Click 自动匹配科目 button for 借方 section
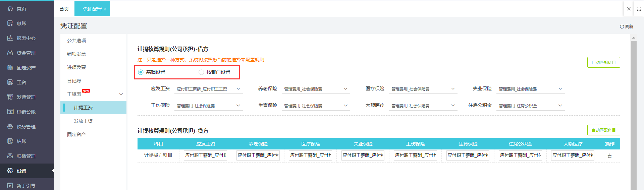 (x=603, y=62)
